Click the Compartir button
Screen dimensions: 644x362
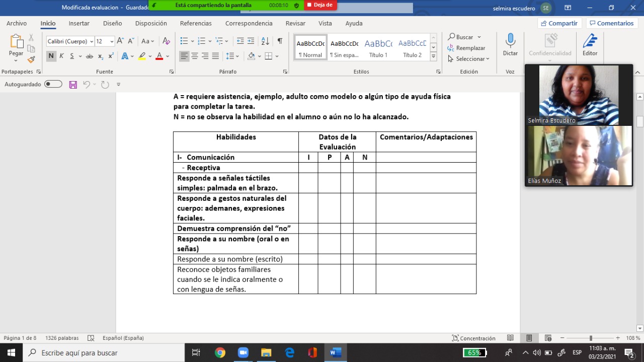[559, 23]
